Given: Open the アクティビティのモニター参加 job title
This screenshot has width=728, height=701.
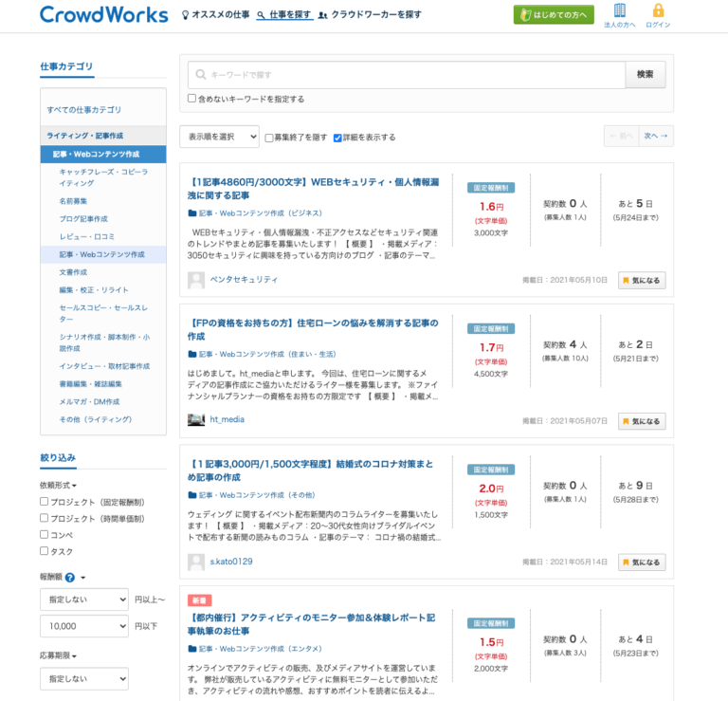Looking at the screenshot, I should (312, 624).
